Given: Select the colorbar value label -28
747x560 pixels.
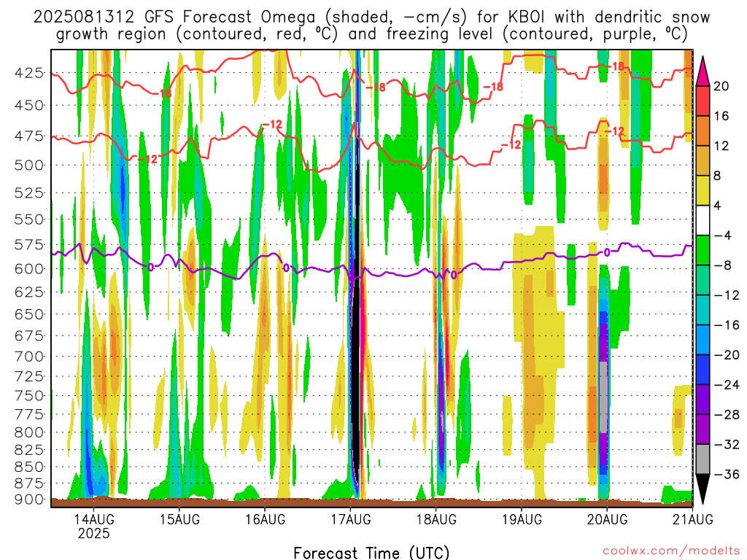Looking at the screenshot, I should tap(727, 415).
